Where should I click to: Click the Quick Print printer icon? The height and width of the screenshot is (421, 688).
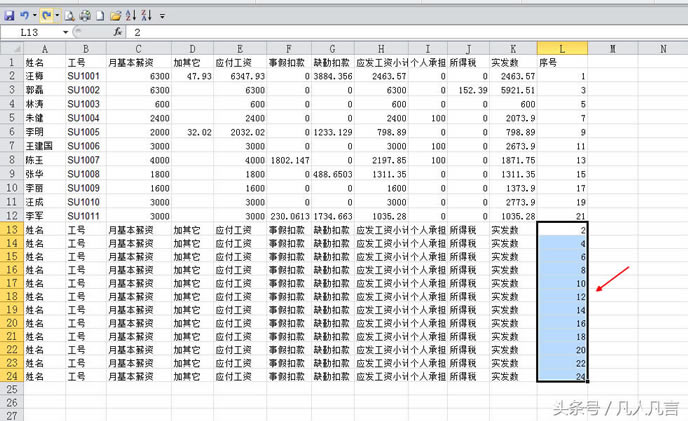pyautogui.click(x=85, y=16)
